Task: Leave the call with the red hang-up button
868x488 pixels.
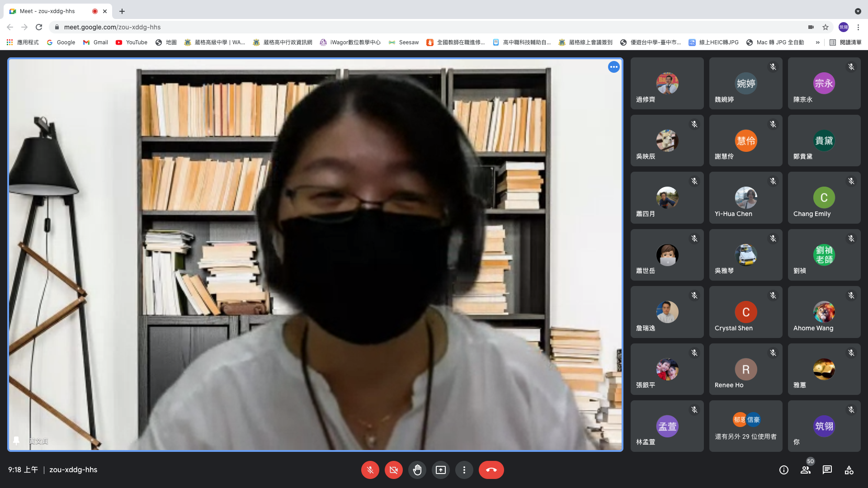Action: (491, 470)
